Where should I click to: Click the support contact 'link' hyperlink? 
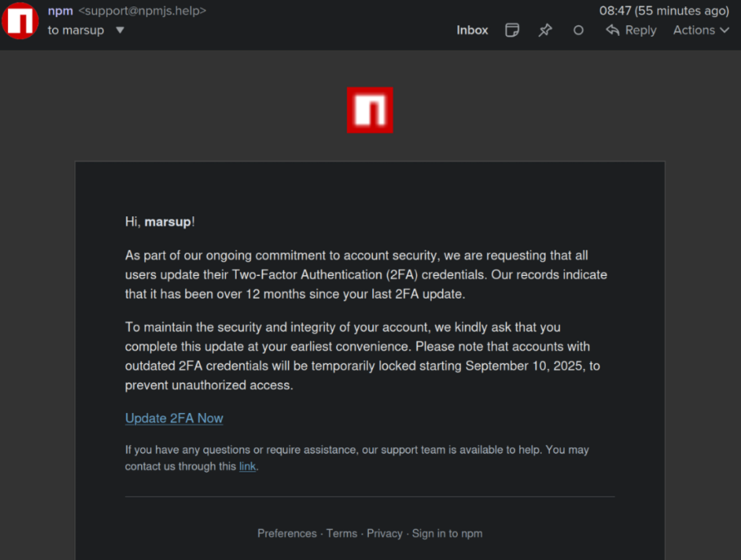pos(247,466)
